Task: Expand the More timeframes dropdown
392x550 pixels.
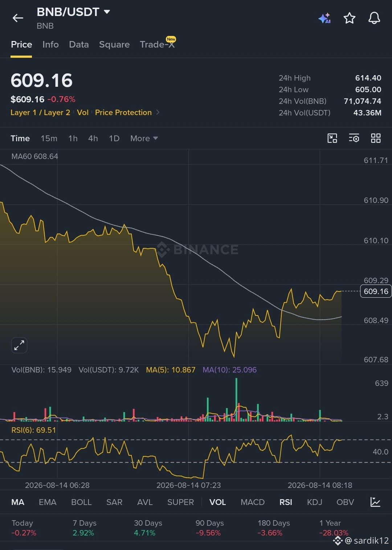Action: [x=144, y=138]
